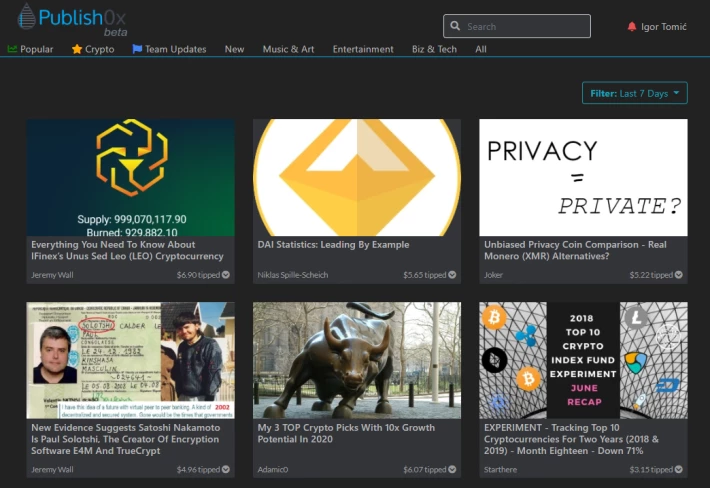The image size is (710, 488).
Task: Click the $4.96 tipped amount
Action: coord(198,469)
